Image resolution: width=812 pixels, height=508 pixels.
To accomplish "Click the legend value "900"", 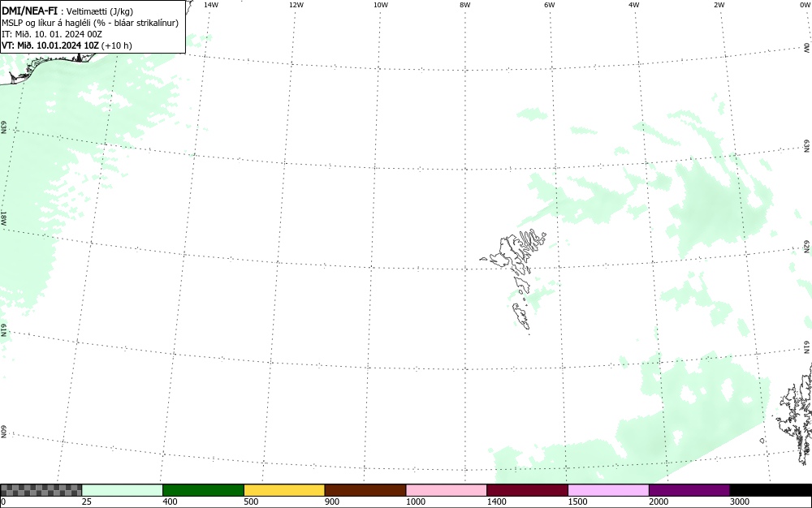I will pos(332,502).
